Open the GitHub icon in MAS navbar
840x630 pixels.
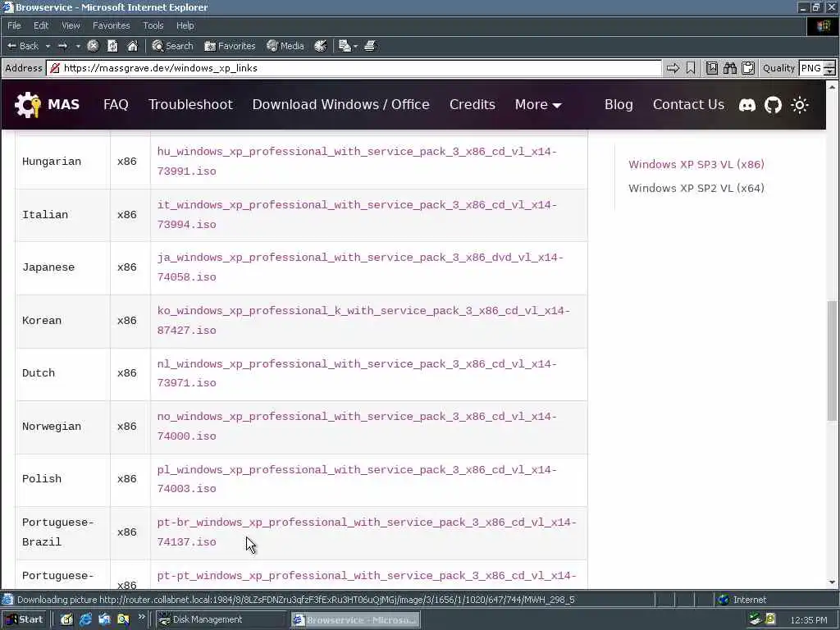[773, 105]
